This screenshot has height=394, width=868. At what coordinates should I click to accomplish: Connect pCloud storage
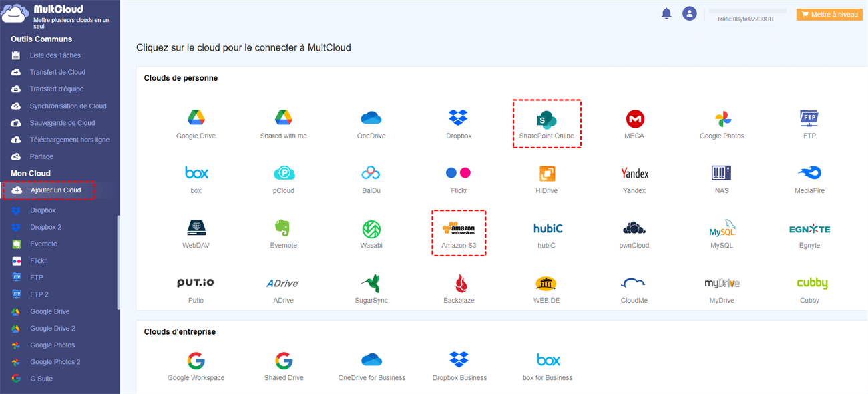coord(284,179)
